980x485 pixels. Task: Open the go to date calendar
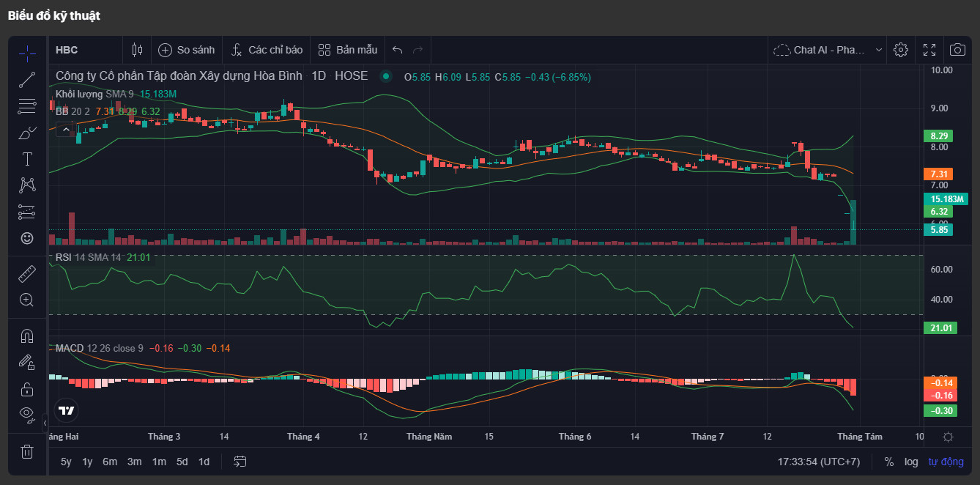[x=240, y=462]
